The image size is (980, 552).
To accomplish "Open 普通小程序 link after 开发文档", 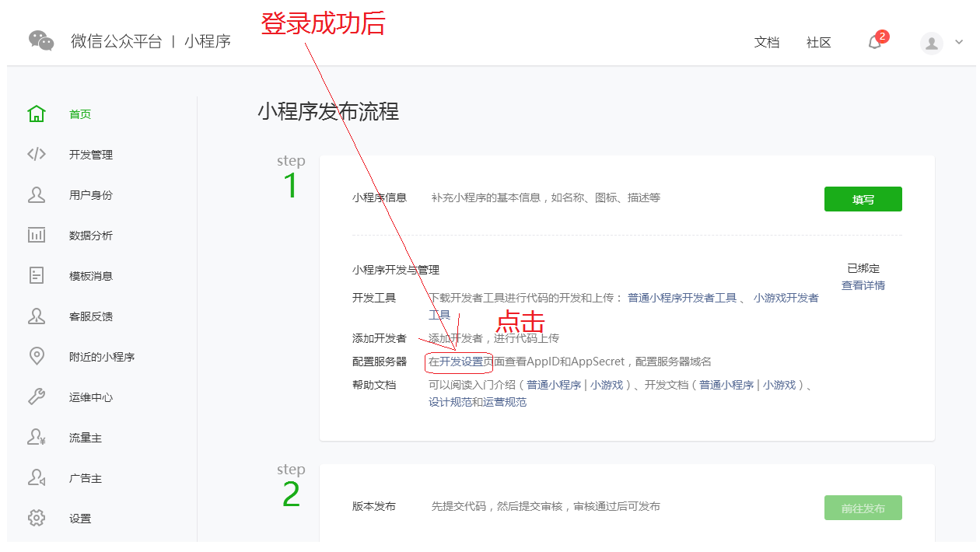I will tap(726, 385).
